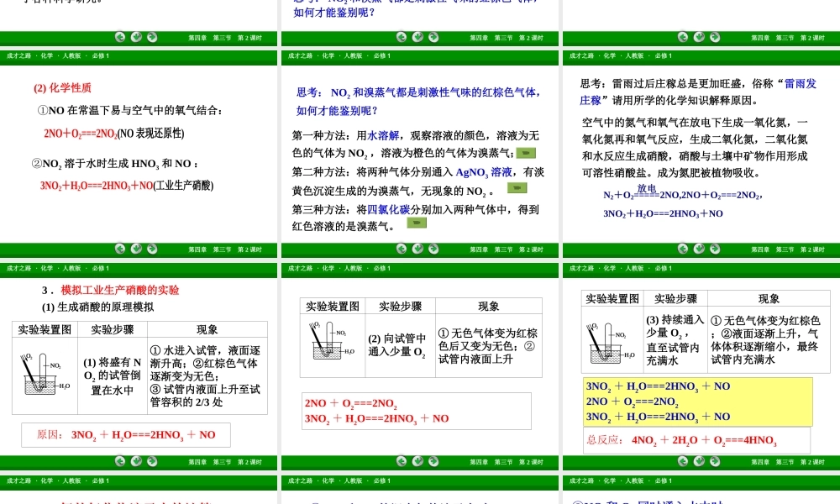The height and width of the screenshot is (504, 840).
Task: Click the right arrow under the 雷雨发庄稼 slide
Action: (x=715, y=249)
